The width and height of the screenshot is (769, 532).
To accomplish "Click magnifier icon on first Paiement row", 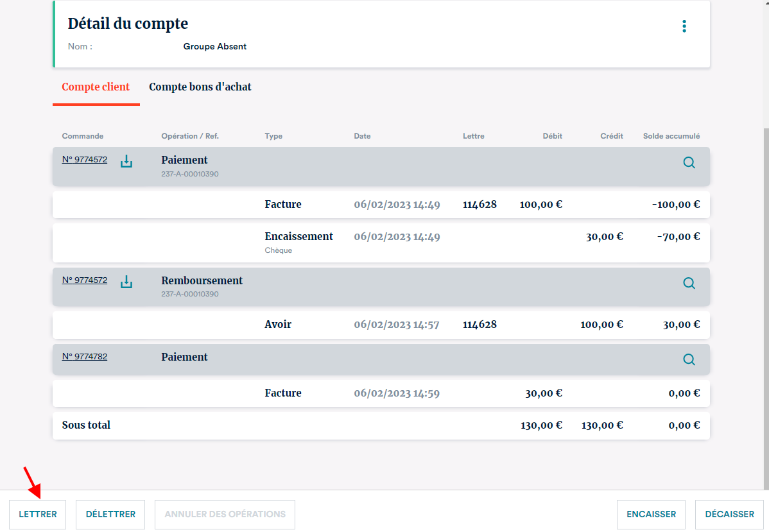I will point(689,163).
